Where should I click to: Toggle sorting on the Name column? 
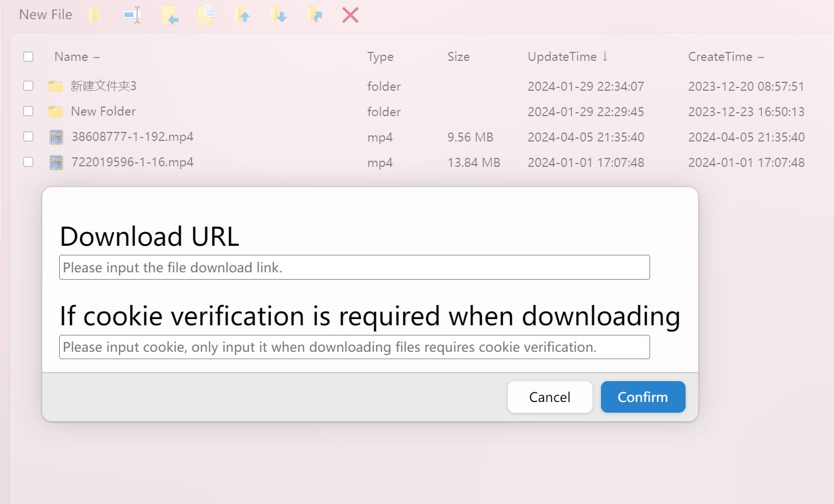78,56
